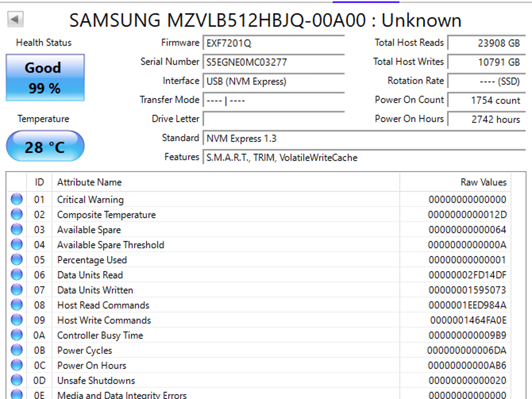Click status circle for Controller Busy Time
Screen dimensions: 532x399
point(17,335)
